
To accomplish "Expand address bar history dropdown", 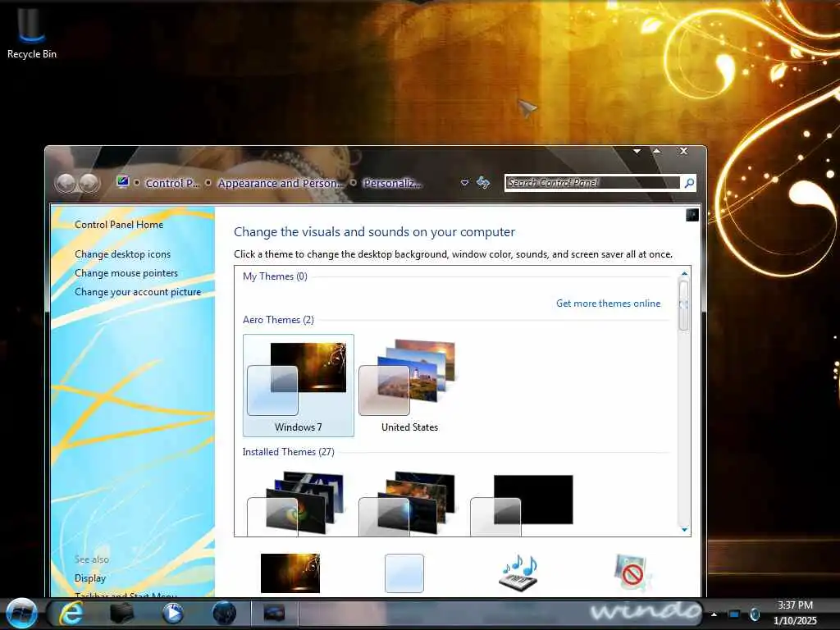I will 464,183.
